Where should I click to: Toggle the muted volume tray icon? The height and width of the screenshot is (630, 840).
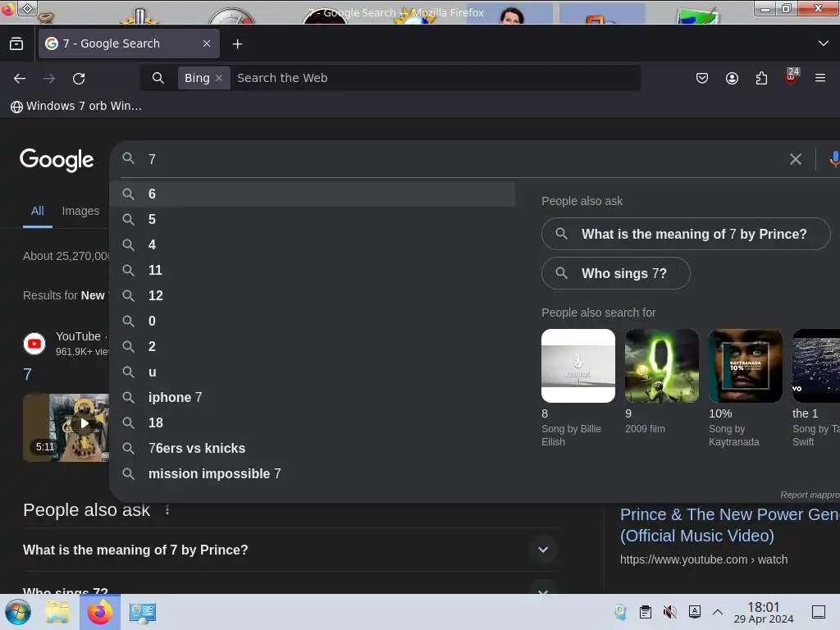pos(669,612)
